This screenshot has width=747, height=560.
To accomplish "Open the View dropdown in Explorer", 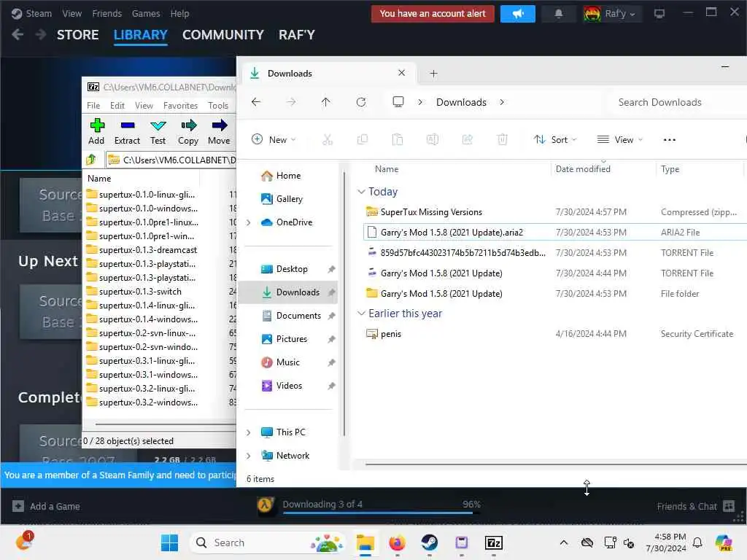I will [x=620, y=139].
